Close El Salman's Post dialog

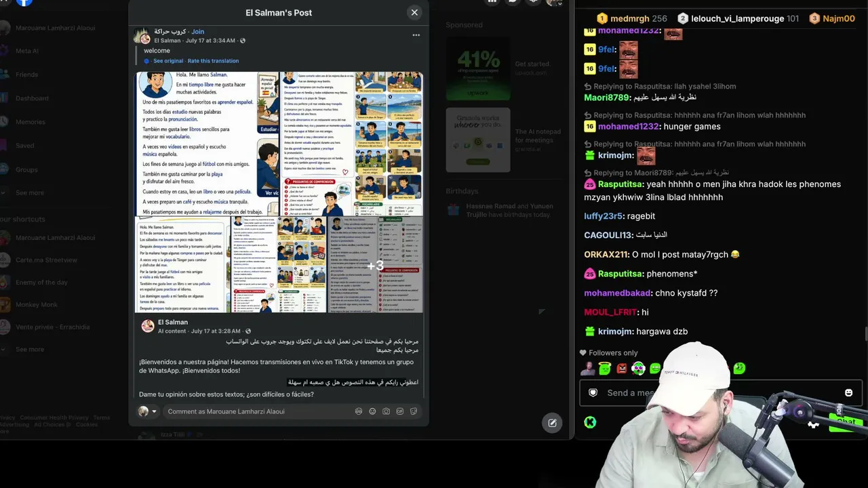[414, 12]
